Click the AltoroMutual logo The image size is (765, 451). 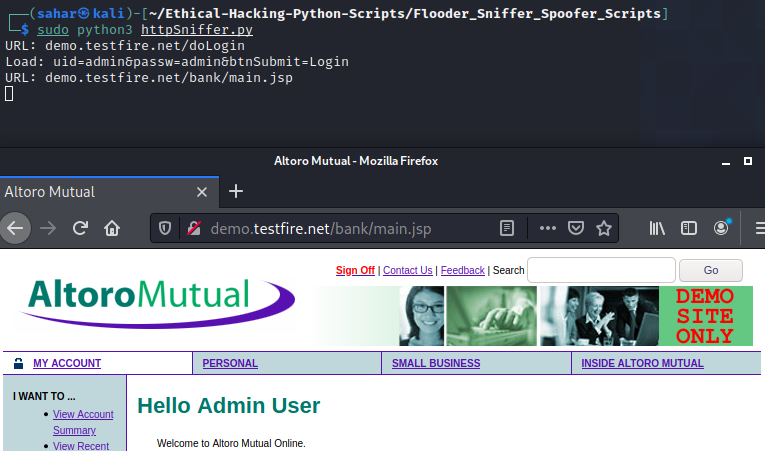tap(156, 303)
